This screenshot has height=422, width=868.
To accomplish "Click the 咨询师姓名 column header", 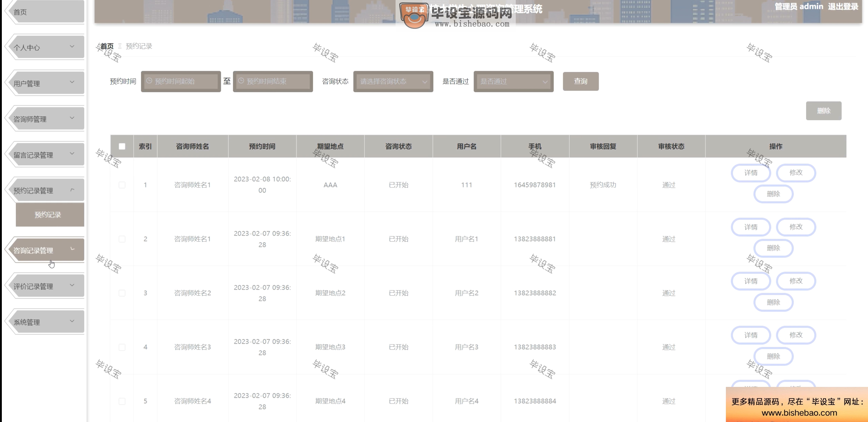I will click(192, 146).
